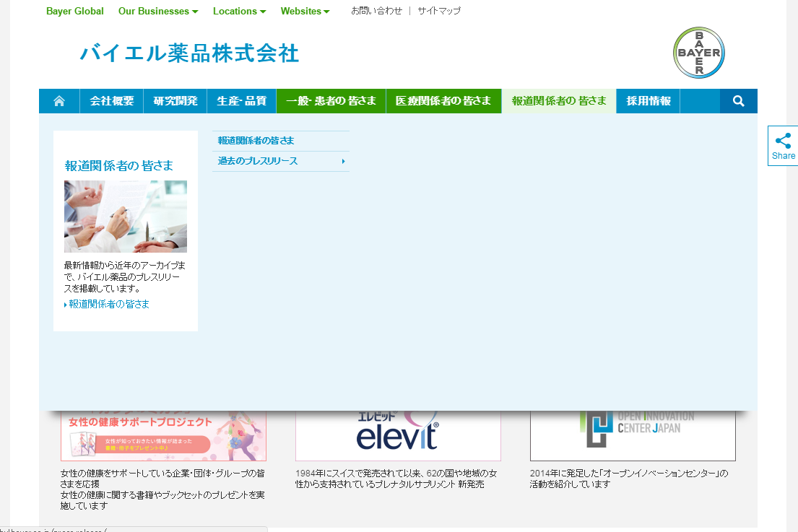Open the サイトマップ sitemap link
This screenshot has width=798, height=532.
click(x=439, y=11)
